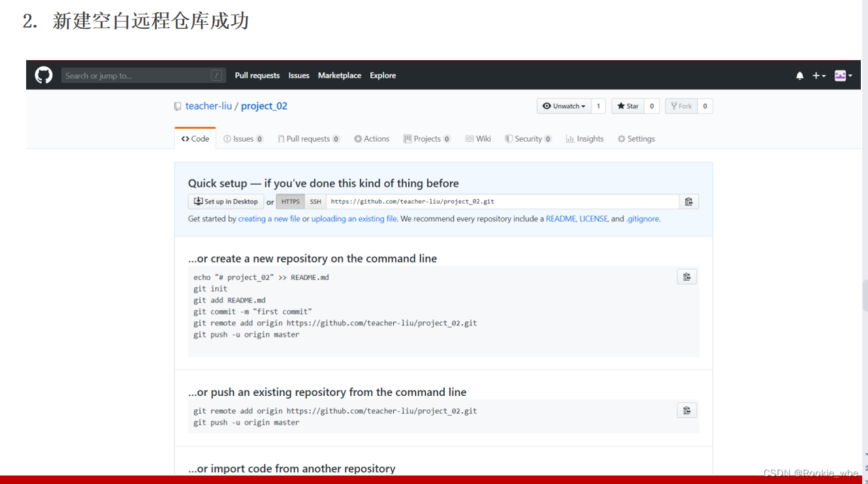868x484 pixels.
Task: Click the repository book icon beside teacher-liu
Action: pyautogui.click(x=178, y=106)
